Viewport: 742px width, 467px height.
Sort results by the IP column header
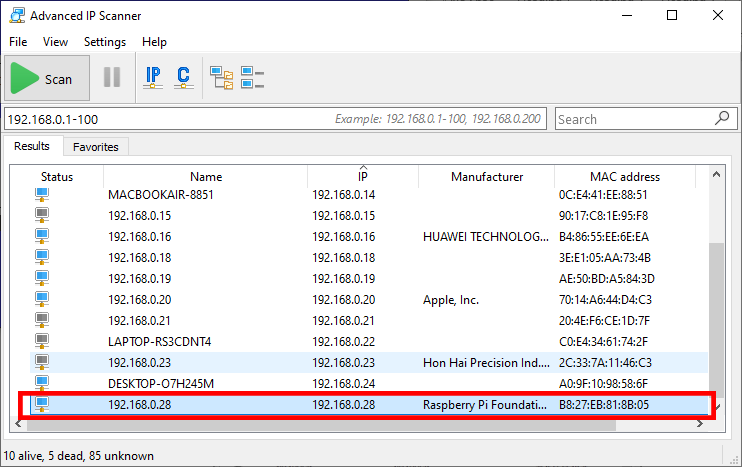pos(362,177)
